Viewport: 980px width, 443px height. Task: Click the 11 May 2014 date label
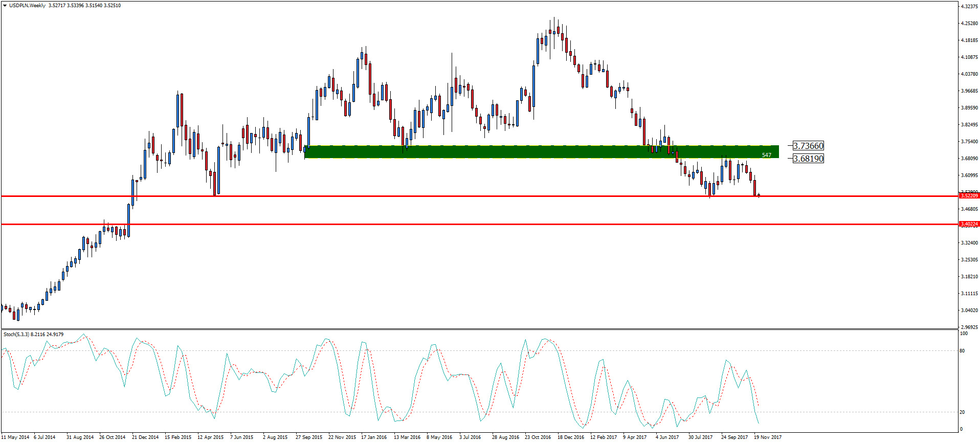point(15,437)
